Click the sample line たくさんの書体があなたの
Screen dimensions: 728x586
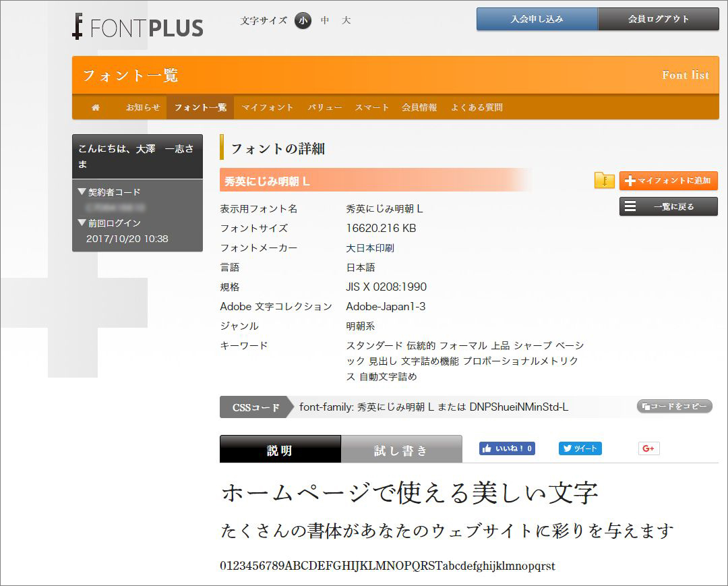coord(447,530)
